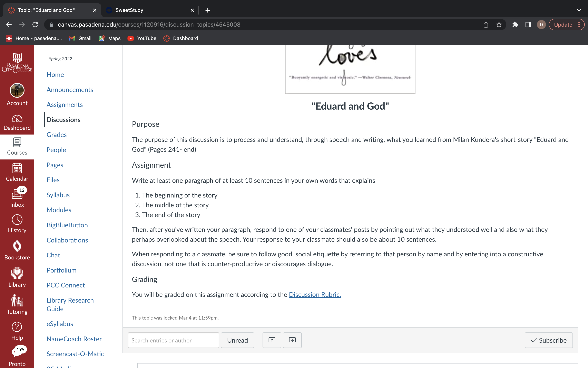Expand discussion replies with down-arrow button
The image size is (588, 368).
(x=292, y=340)
